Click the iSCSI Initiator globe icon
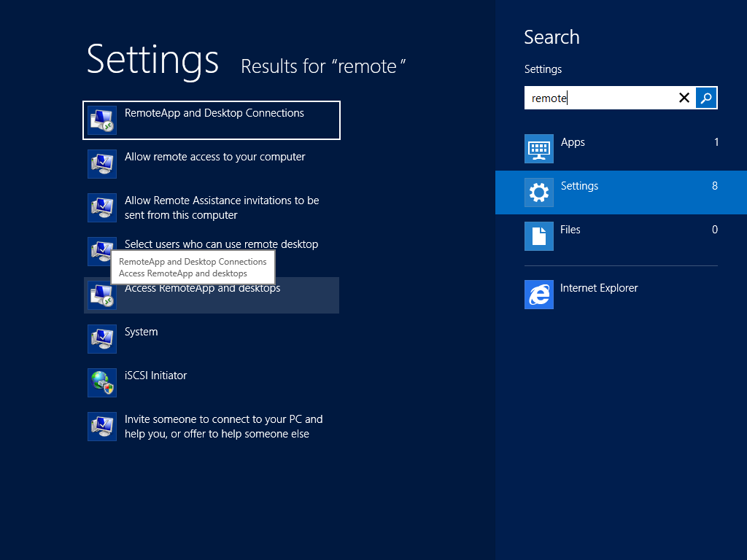Viewport: 747px width, 560px height. pyautogui.click(x=101, y=383)
